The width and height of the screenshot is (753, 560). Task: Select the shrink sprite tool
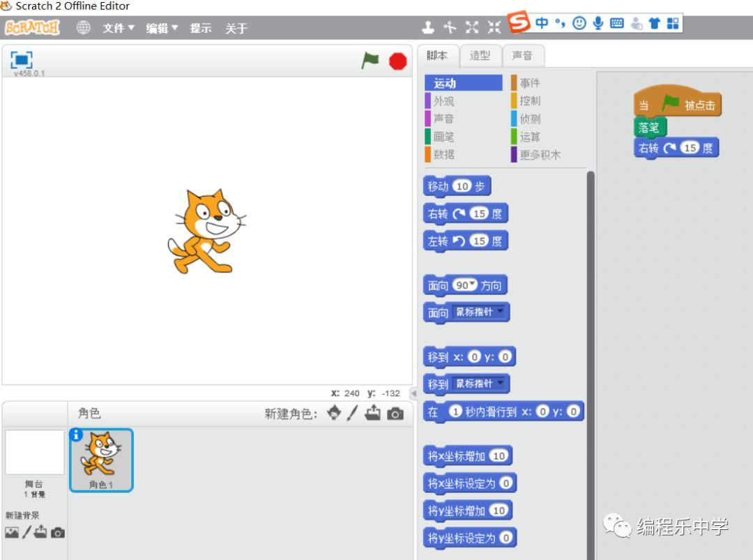click(x=494, y=27)
